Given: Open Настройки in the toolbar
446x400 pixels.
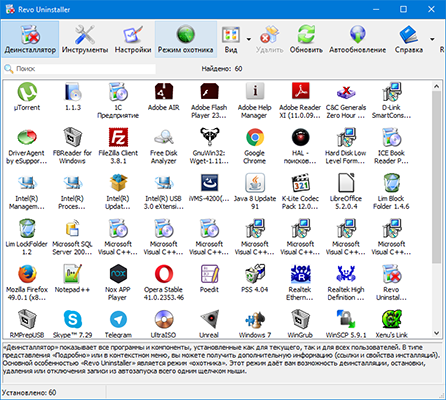Looking at the screenshot, I should [133, 39].
